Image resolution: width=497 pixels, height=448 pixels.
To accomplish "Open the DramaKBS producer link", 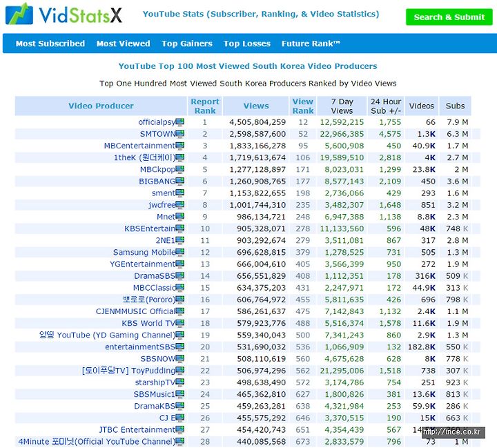I will point(155,406).
